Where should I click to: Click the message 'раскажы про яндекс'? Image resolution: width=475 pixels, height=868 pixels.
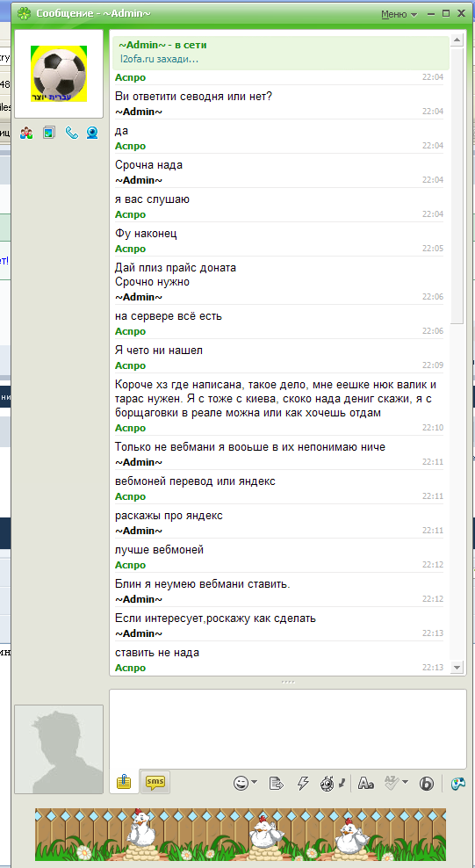click(169, 516)
